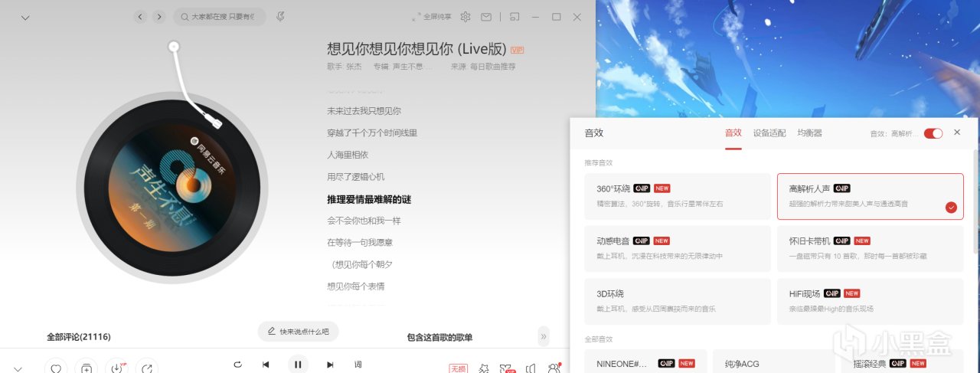Adjust volume via speaker icon

tap(531, 368)
